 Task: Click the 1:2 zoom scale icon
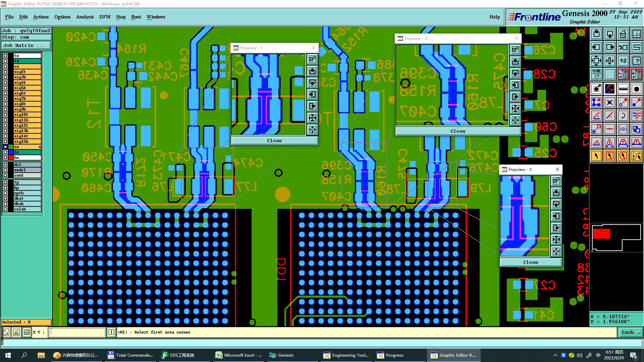click(623, 61)
